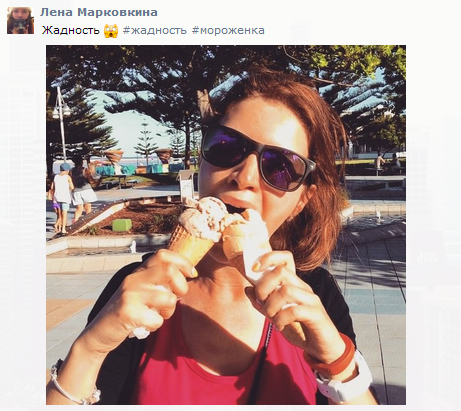Open the #жадность hashtag
The image size is (461, 411).
tap(155, 30)
